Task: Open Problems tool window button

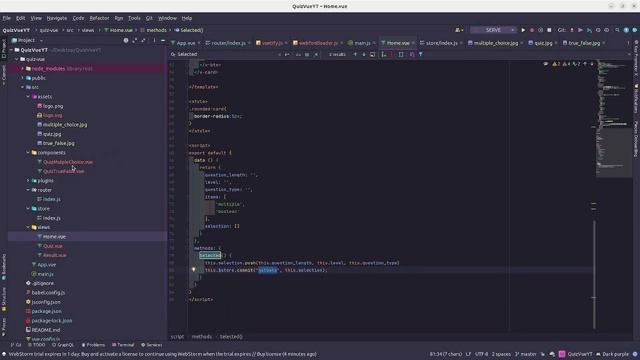Action: click(x=93, y=345)
